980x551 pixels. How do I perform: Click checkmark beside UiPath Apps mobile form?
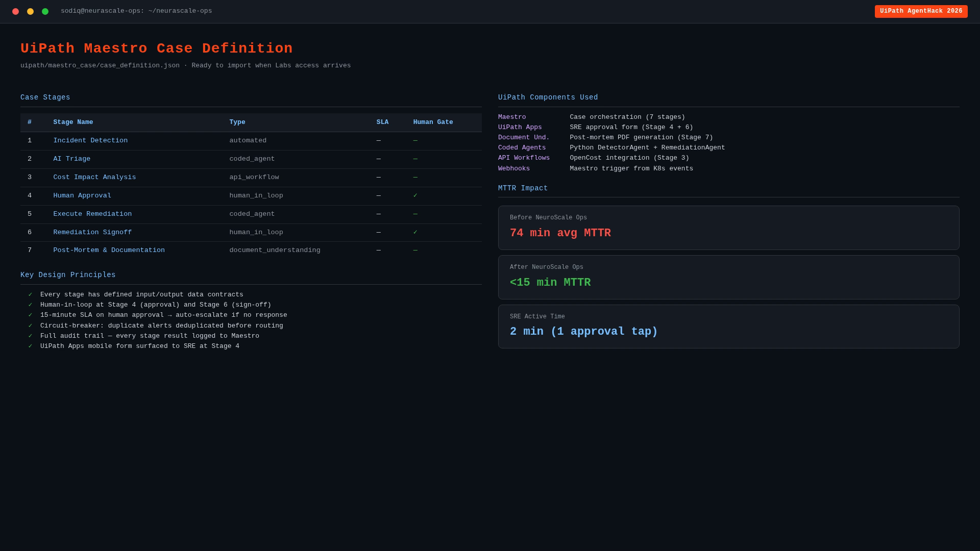click(30, 346)
